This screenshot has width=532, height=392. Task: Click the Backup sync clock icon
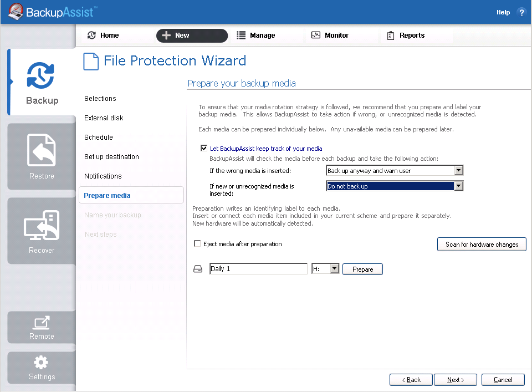pyautogui.click(x=40, y=75)
